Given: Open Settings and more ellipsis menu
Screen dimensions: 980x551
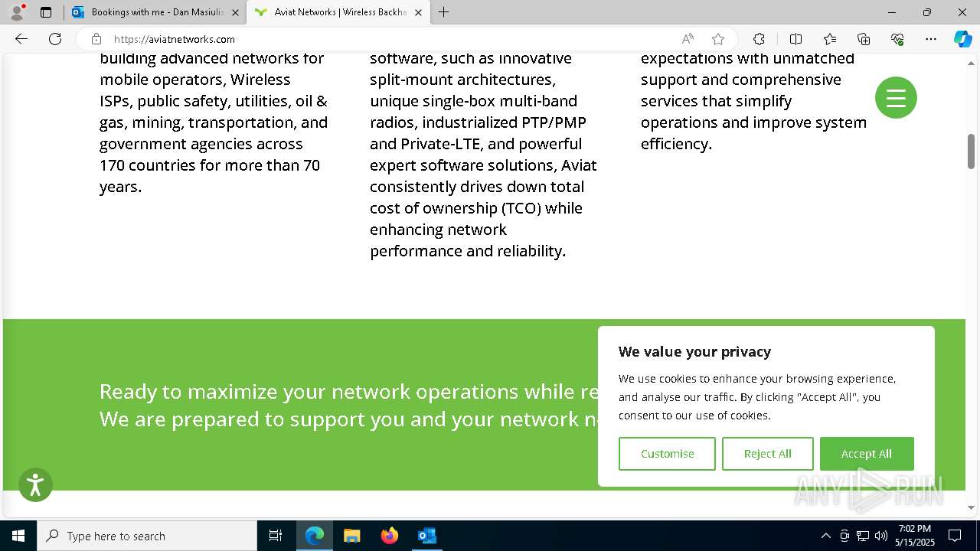Looking at the screenshot, I should [931, 39].
